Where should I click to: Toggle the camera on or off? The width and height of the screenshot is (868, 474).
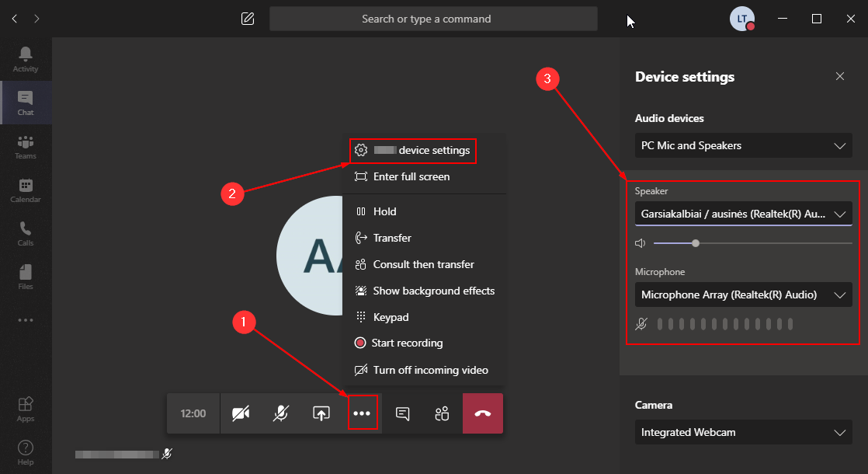[241, 413]
